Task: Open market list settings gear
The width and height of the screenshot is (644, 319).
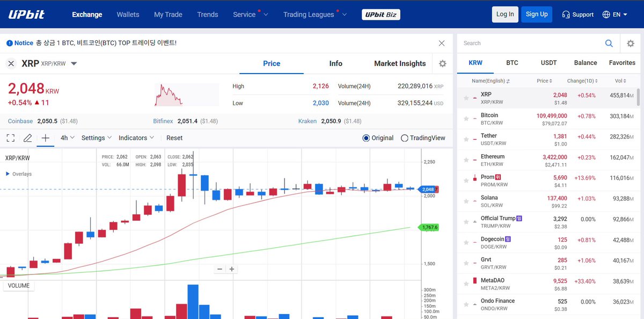Action: 631,44
